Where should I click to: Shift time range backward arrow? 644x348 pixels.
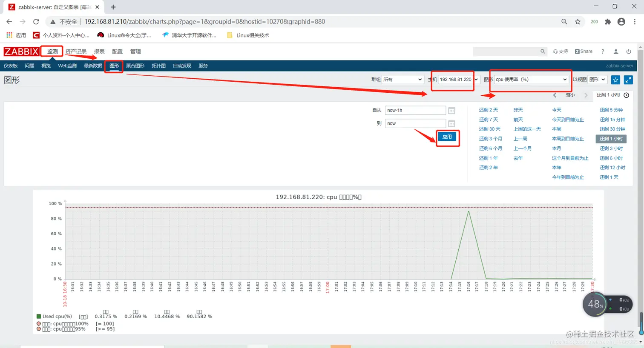pyautogui.click(x=555, y=95)
